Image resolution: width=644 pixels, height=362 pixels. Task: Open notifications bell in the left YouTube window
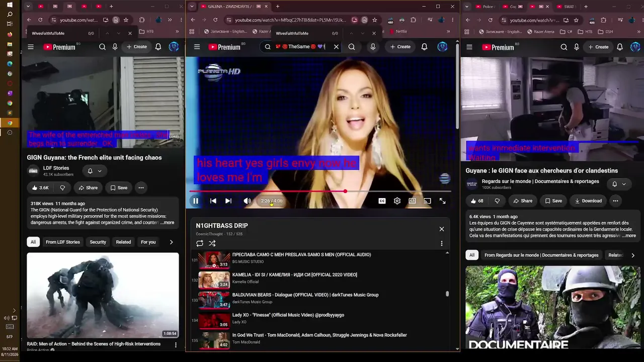click(x=158, y=47)
